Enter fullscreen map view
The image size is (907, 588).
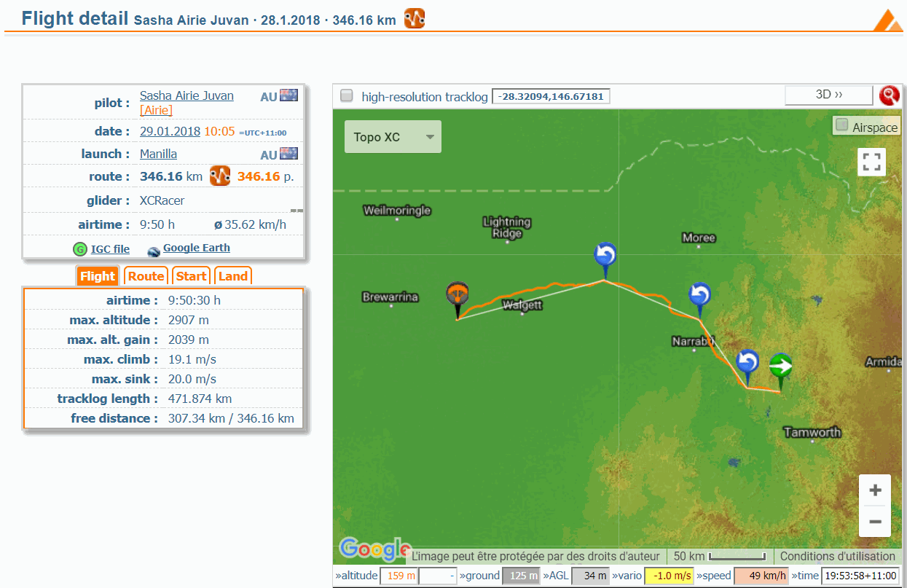click(871, 162)
